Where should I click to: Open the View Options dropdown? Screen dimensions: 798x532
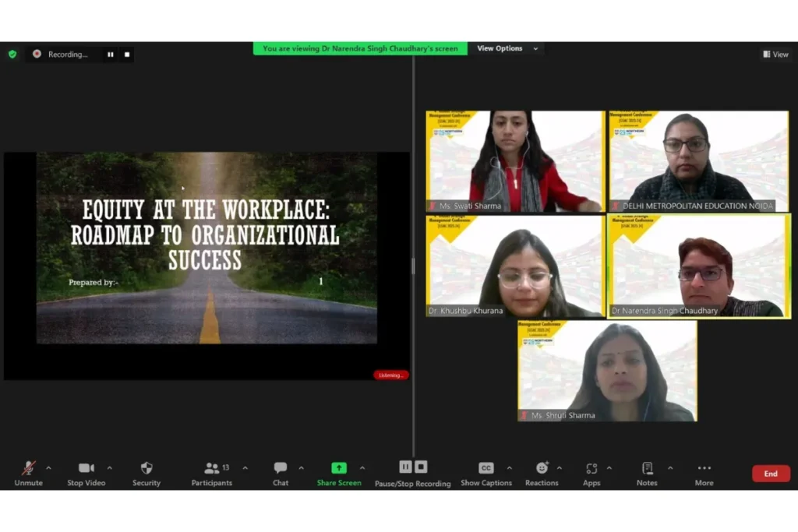pyautogui.click(x=507, y=48)
